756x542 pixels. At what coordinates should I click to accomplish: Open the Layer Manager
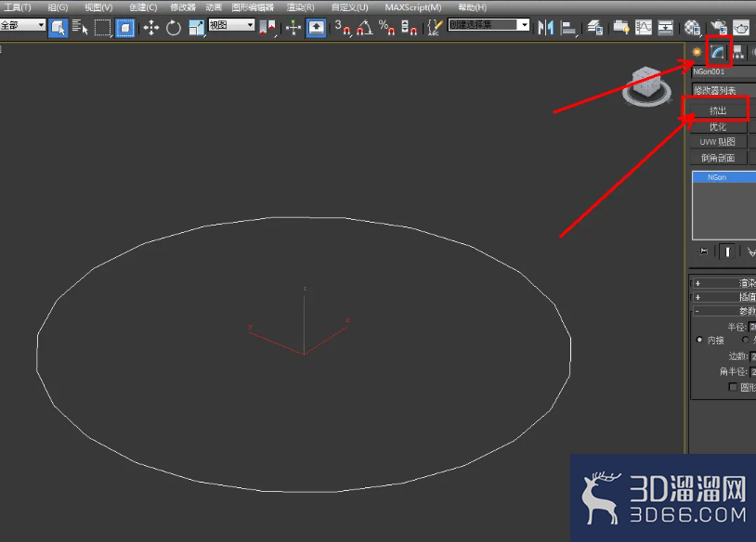point(595,28)
